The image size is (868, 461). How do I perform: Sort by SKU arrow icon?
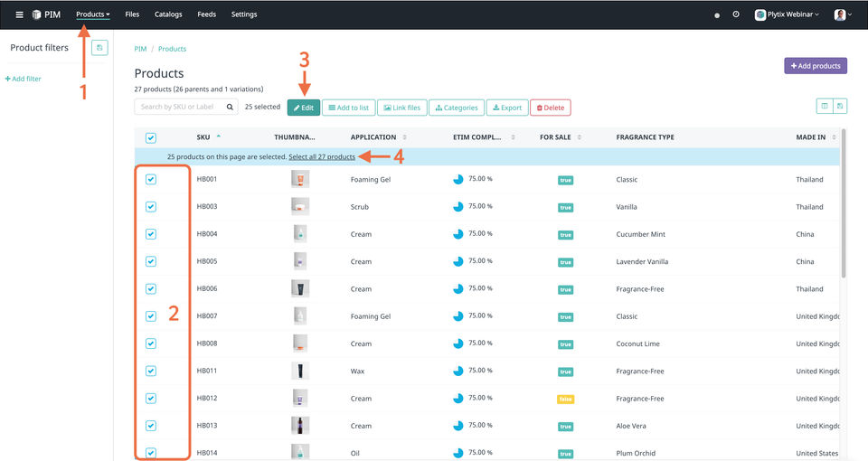click(x=219, y=136)
